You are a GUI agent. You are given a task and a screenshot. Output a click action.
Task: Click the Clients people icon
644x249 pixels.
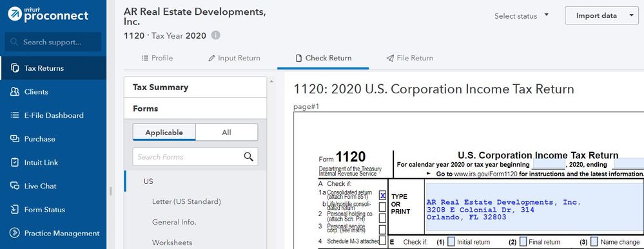click(15, 91)
